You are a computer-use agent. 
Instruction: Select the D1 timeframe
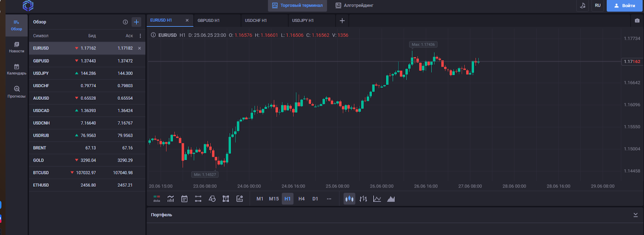(x=315, y=199)
